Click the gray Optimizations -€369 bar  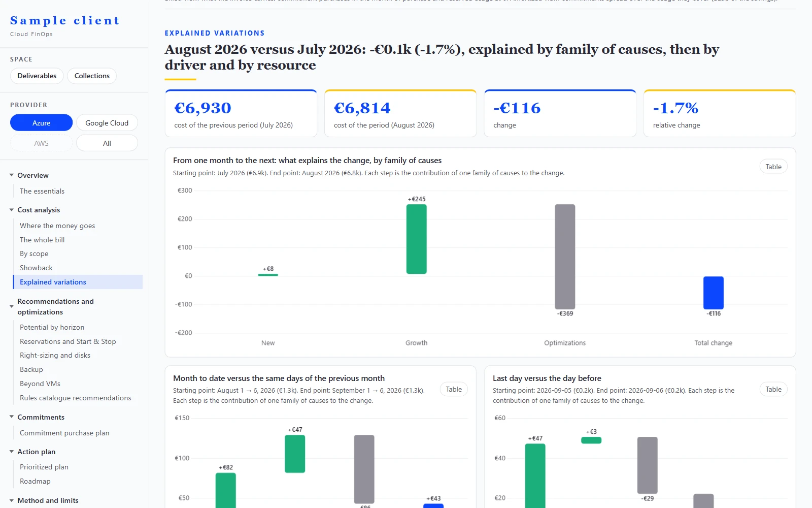pos(565,257)
